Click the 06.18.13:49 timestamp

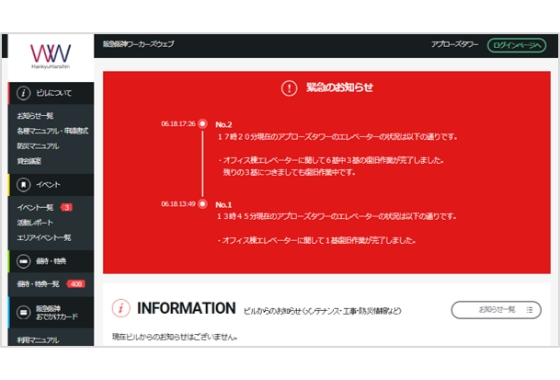178,204
